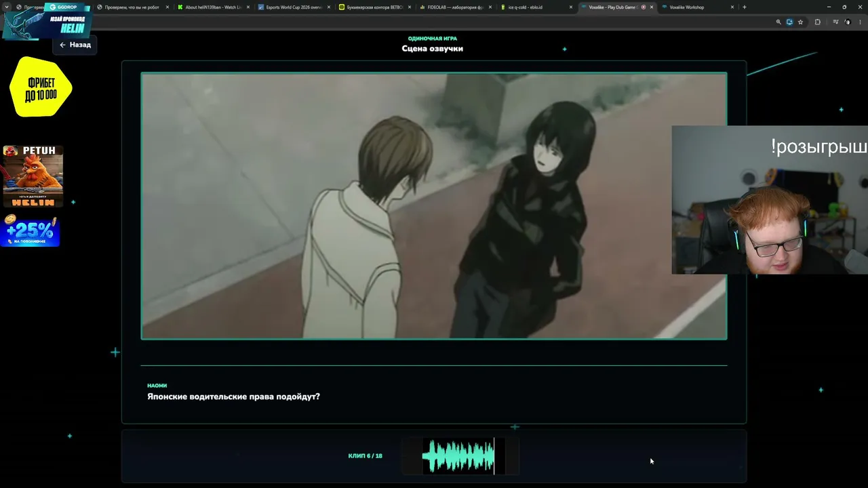The width and height of the screenshot is (868, 488).
Task: Click the streamer webcam overlay
Action: point(770,200)
